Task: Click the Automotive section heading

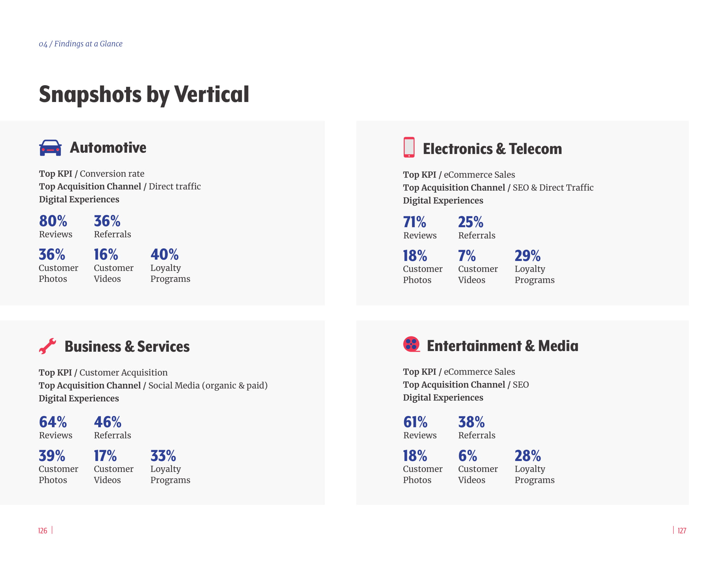Action: (108, 148)
